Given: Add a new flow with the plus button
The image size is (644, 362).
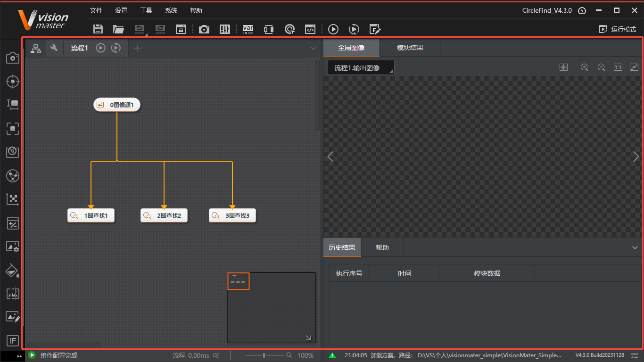Looking at the screenshot, I should [137, 48].
